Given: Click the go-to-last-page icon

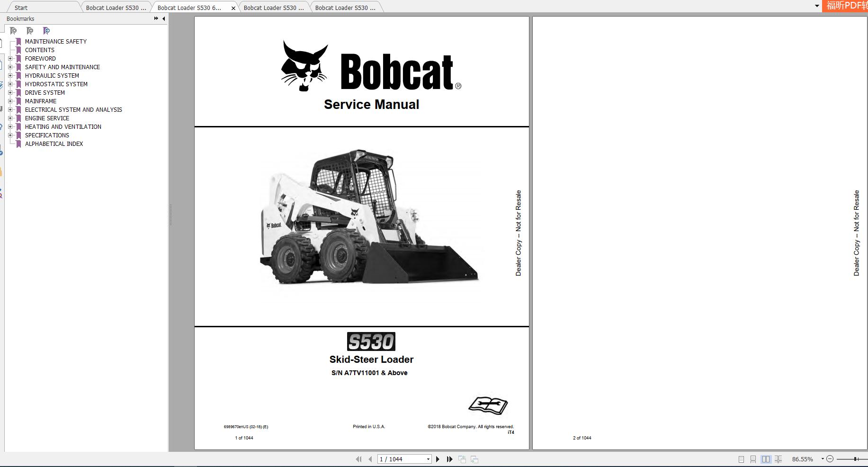Looking at the screenshot, I should pyautogui.click(x=449, y=458).
